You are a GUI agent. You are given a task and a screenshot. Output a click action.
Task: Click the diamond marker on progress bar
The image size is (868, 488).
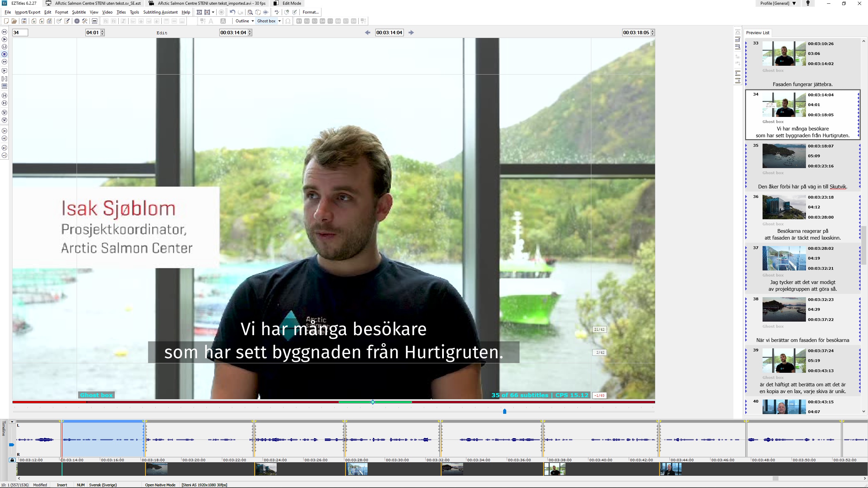coord(373,402)
